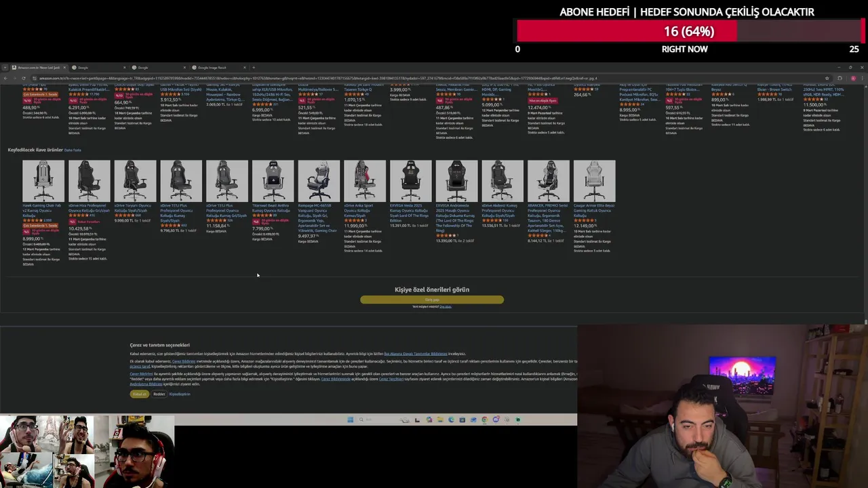Screen dimensions: 868x488
Task: Close the Google Image Result tab
Action: pos(245,68)
